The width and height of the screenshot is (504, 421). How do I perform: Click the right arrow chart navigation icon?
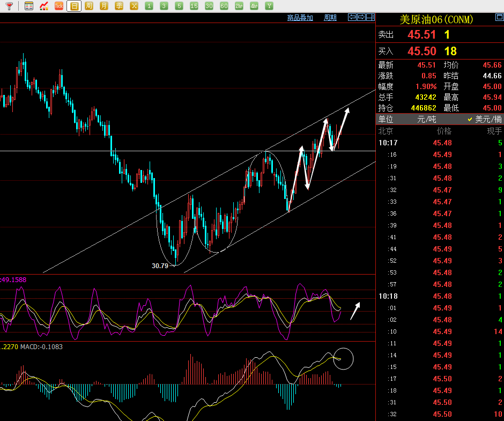[361, 17]
